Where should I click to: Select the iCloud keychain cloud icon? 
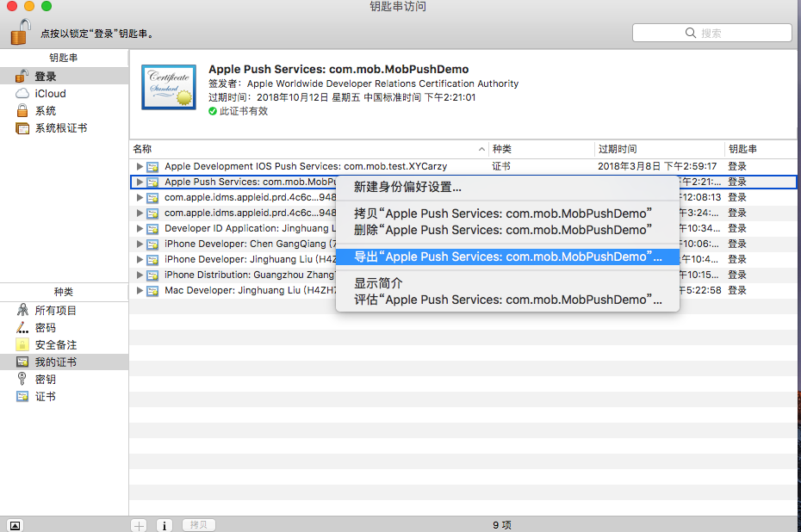22,94
